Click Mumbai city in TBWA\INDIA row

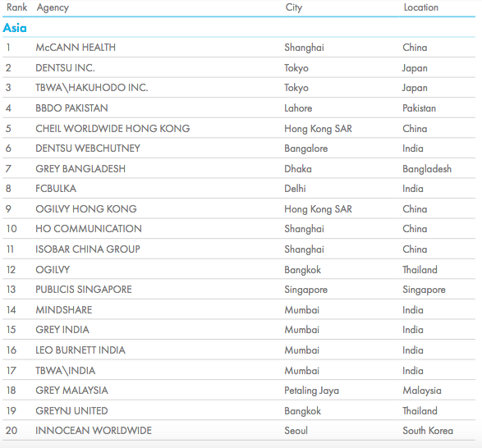(302, 371)
